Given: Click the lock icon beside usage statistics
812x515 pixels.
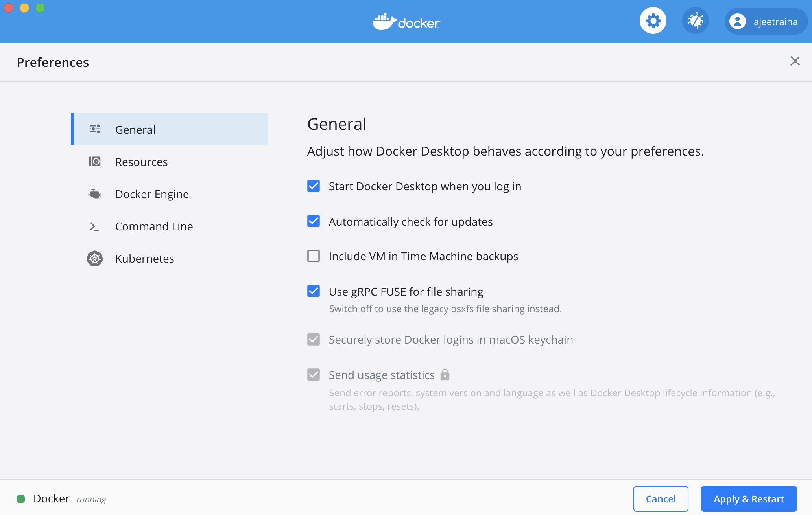Looking at the screenshot, I should click(x=445, y=375).
